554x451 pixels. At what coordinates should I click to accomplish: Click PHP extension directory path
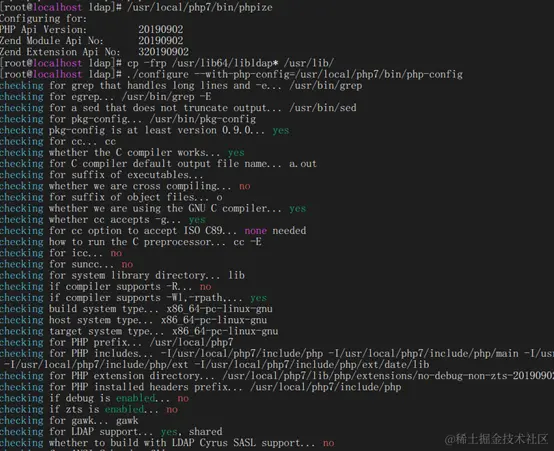(x=388, y=376)
